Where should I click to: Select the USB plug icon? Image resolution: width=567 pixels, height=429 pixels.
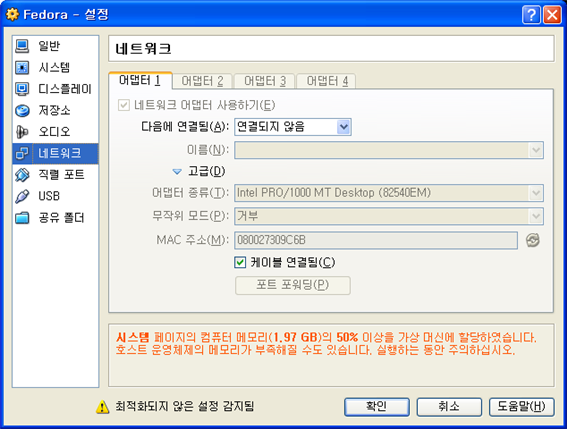(22, 196)
